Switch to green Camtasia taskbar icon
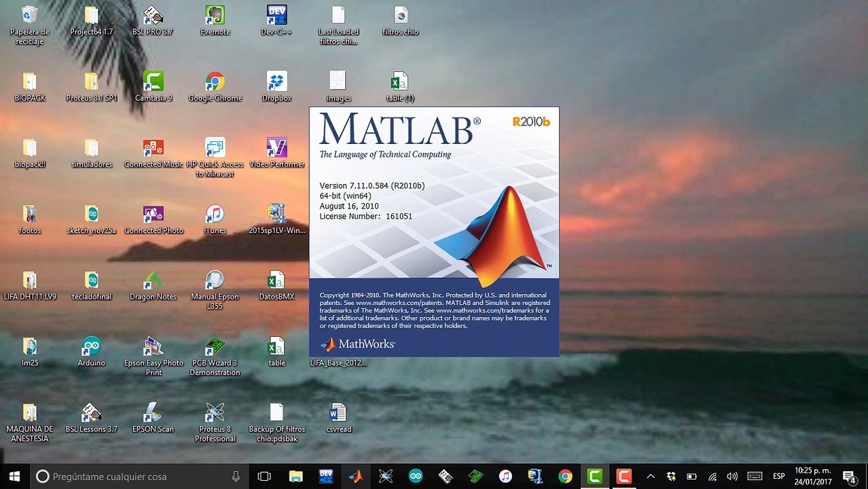868x489 pixels. (595, 476)
